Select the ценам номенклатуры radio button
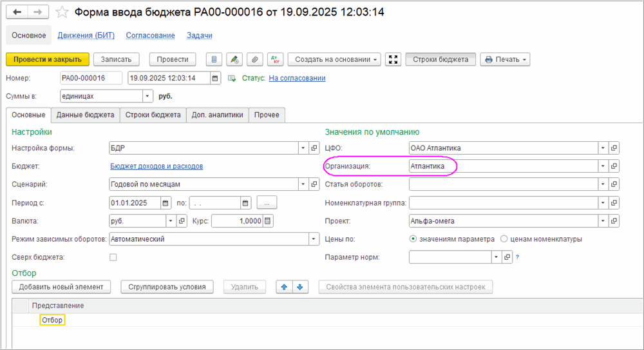This screenshot has width=644, height=350. tap(504, 239)
